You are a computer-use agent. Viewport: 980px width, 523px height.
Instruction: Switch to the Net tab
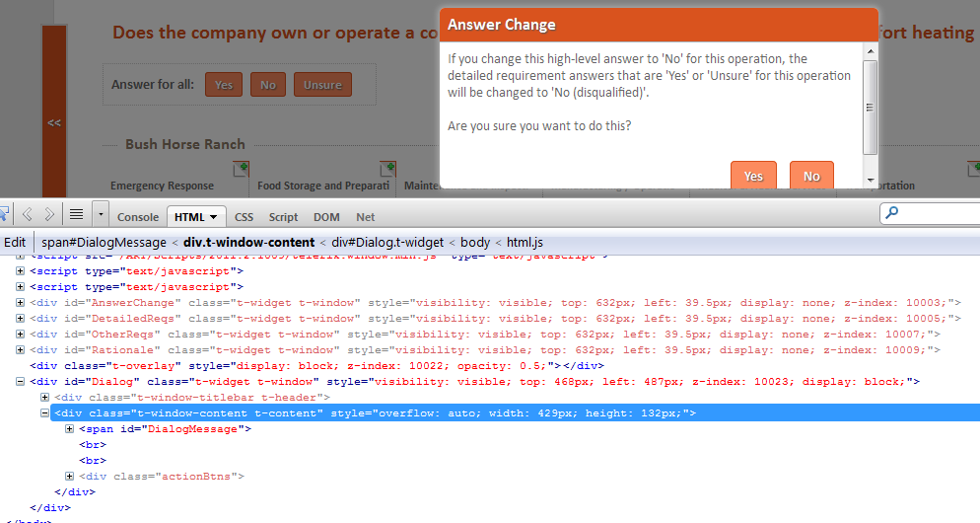point(365,217)
